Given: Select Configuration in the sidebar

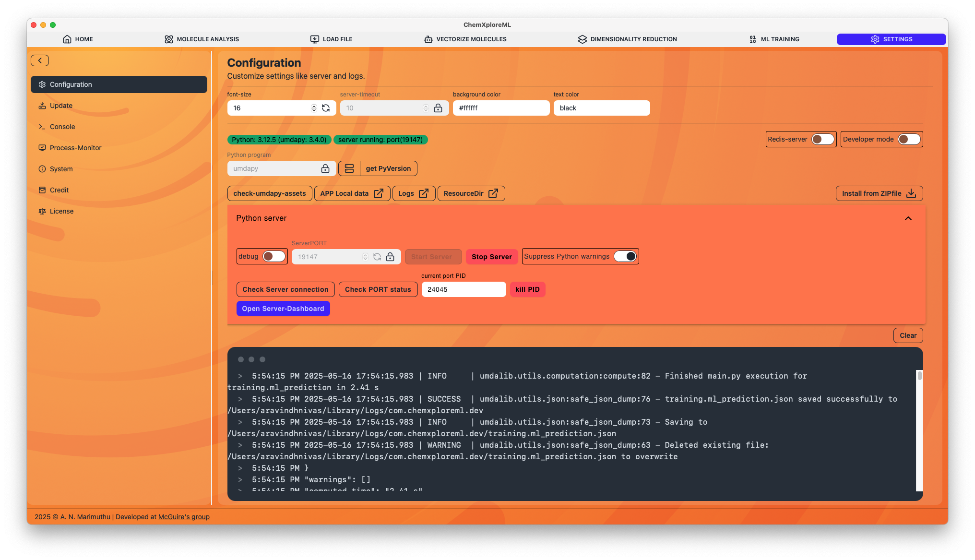Looking at the screenshot, I should pyautogui.click(x=119, y=84).
